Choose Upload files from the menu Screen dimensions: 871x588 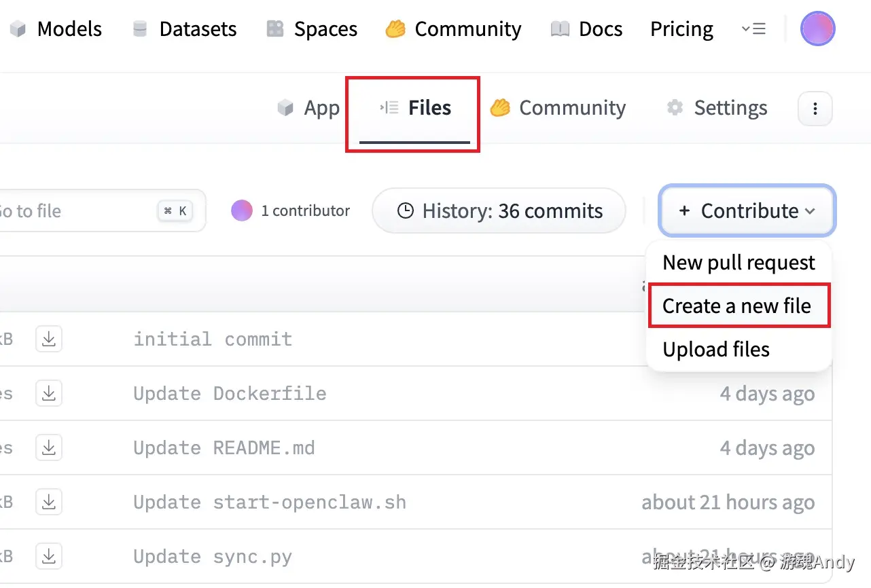(x=716, y=350)
